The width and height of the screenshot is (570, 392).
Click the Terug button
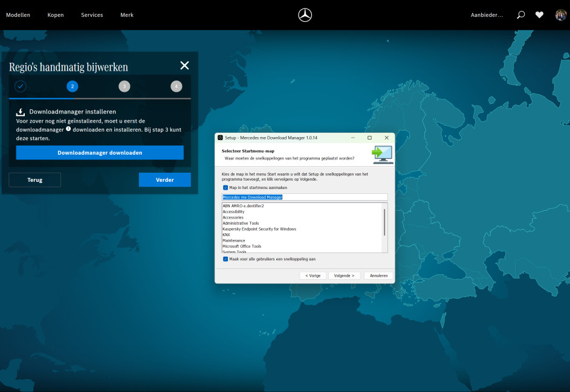coord(35,180)
